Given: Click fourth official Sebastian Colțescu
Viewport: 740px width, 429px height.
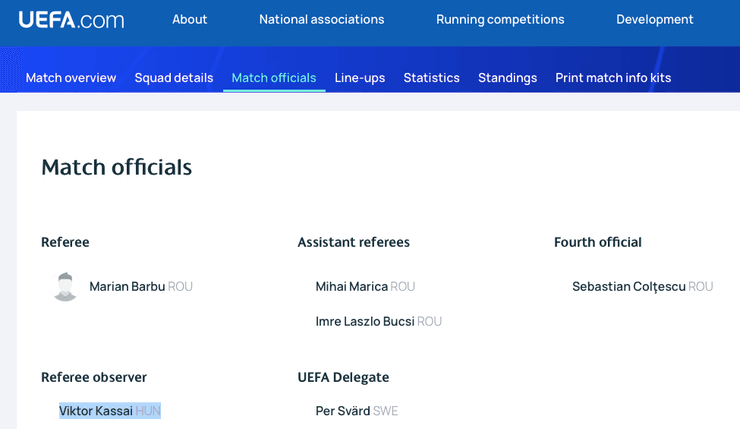Looking at the screenshot, I should click(628, 287).
